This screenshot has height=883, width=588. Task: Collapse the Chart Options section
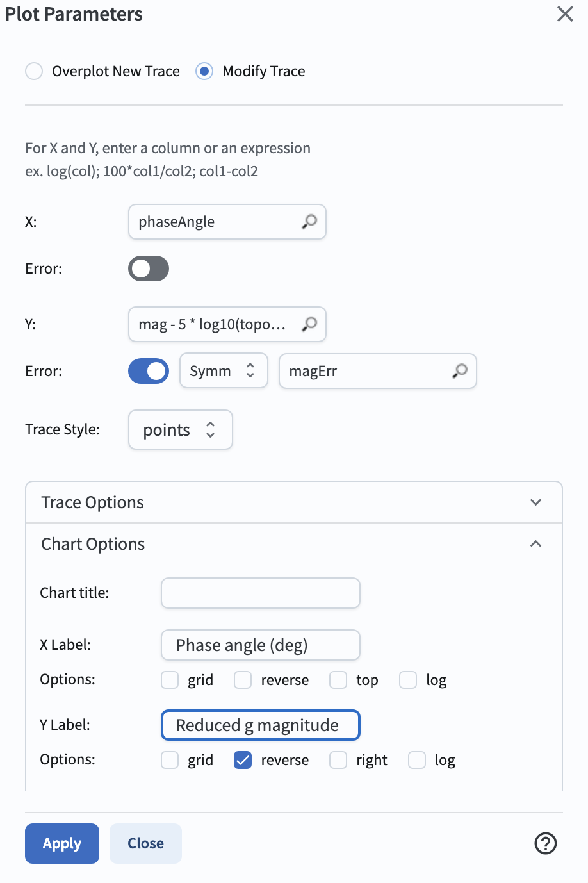[294, 544]
